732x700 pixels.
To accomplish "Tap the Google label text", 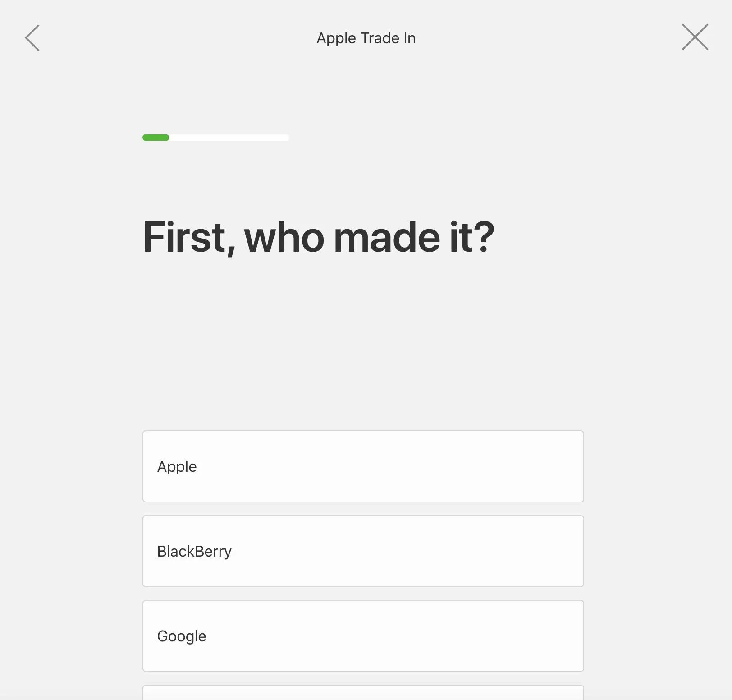I will point(182,636).
